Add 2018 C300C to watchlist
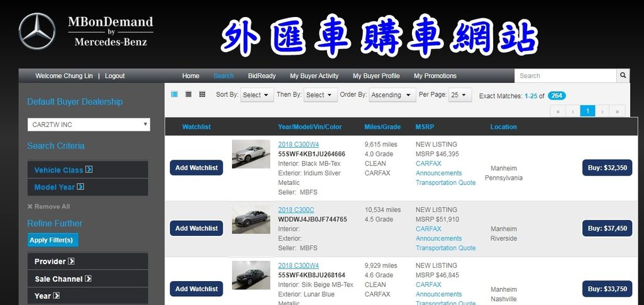Screen dimensions: 644x305 tap(196, 228)
